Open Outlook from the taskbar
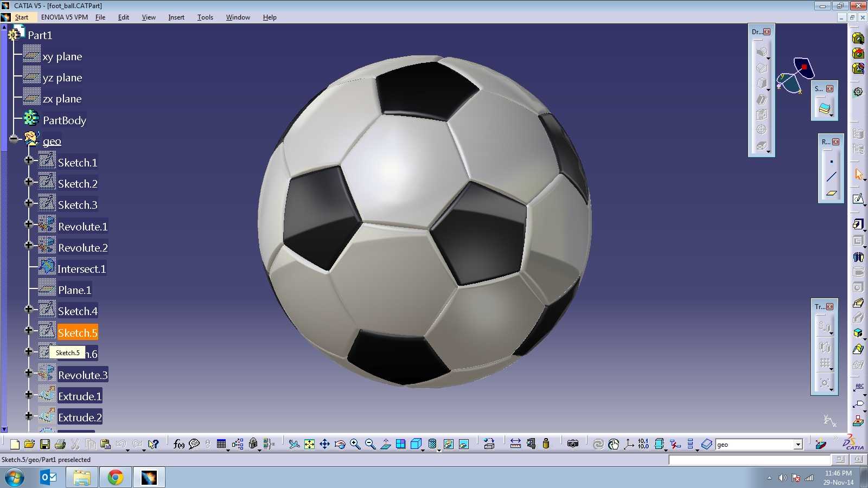 [49, 478]
